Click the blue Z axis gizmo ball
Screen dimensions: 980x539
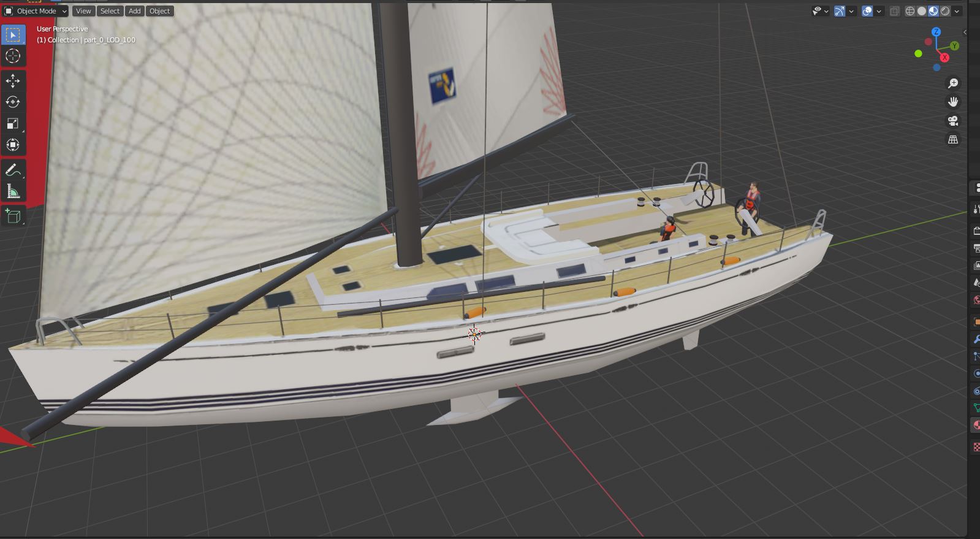[936, 32]
